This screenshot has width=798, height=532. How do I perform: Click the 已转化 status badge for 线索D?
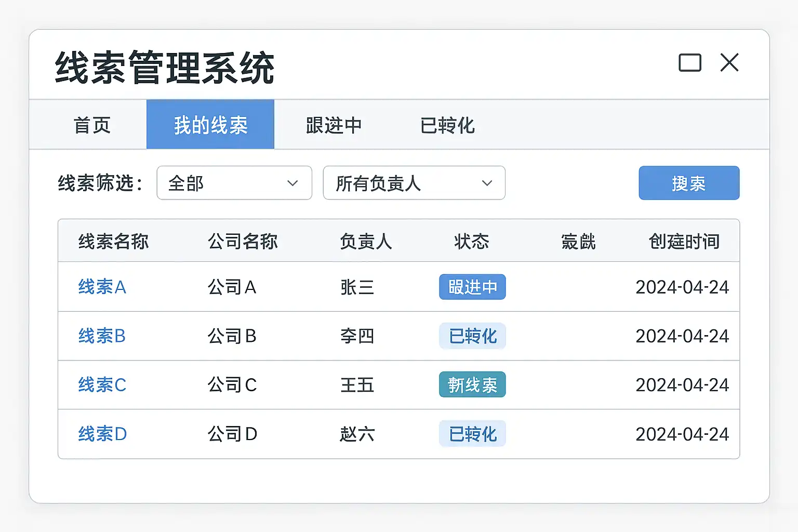tap(472, 434)
